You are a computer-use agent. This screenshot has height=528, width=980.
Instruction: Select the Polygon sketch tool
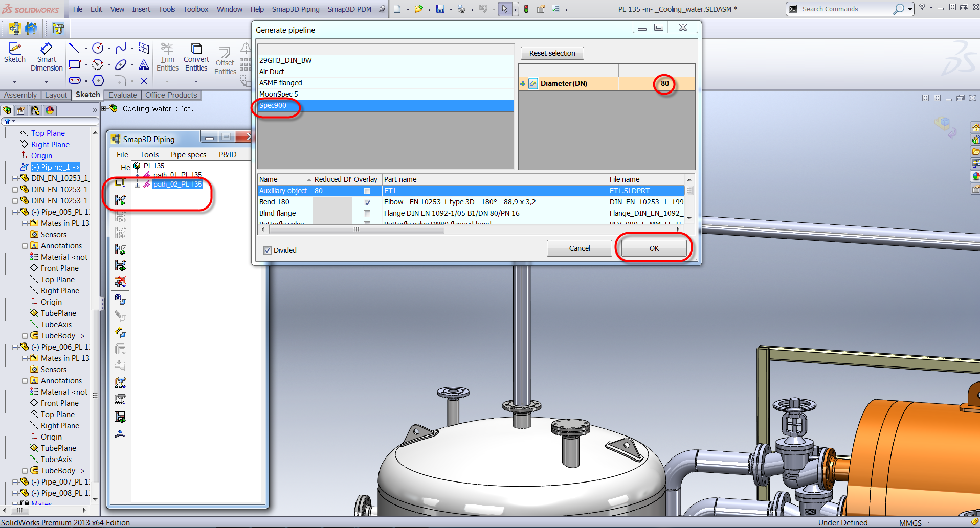click(x=98, y=81)
